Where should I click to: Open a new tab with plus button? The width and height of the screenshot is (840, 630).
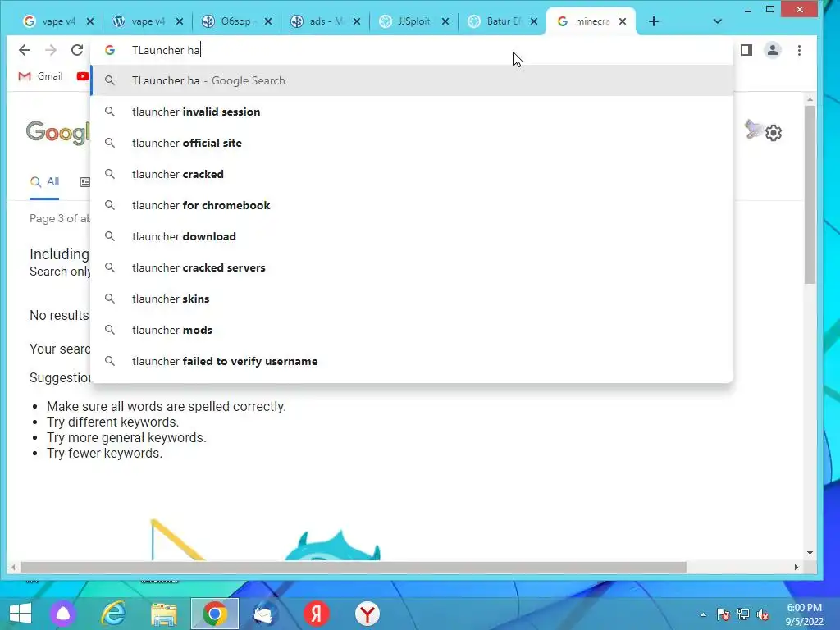click(654, 21)
